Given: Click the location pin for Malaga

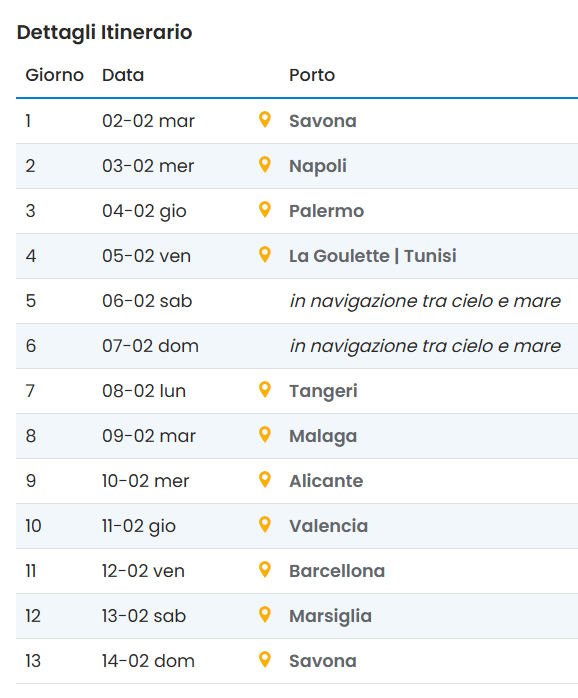Looking at the screenshot, I should pyautogui.click(x=265, y=434).
